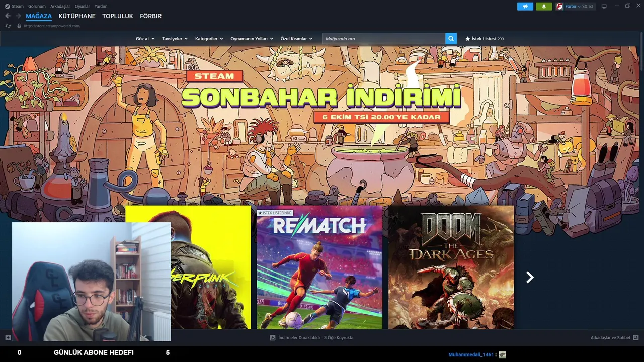
Task: Go forward with the right arrow
Action: tap(18, 16)
